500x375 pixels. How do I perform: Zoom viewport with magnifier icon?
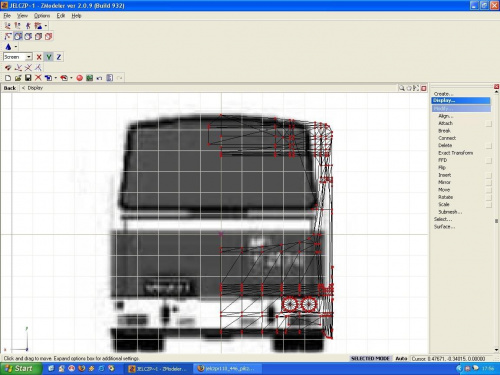402,88
